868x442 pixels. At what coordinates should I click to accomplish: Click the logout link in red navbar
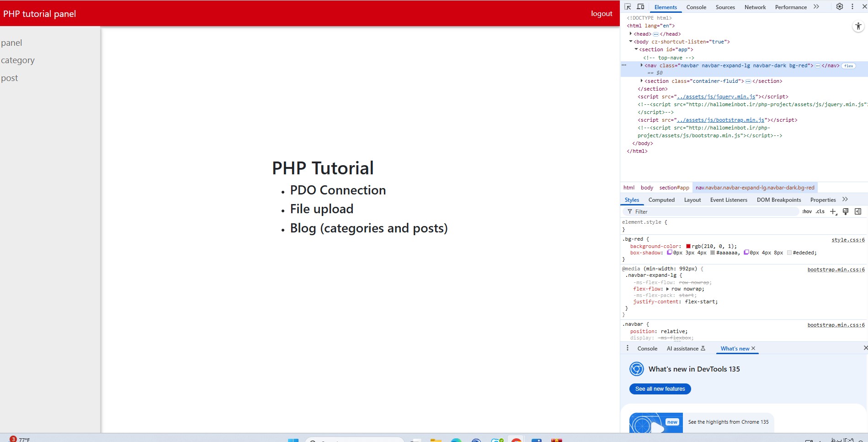coord(602,14)
